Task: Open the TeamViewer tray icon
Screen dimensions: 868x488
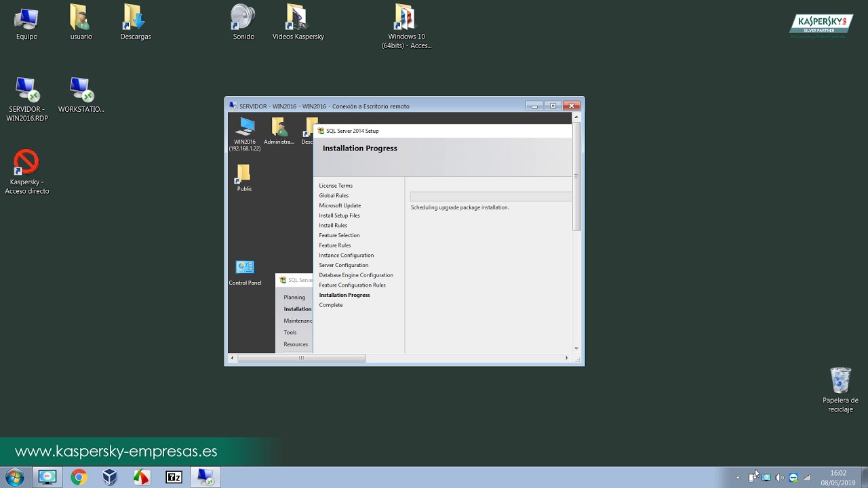Action: pyautogui.click(x=793, y=477)
